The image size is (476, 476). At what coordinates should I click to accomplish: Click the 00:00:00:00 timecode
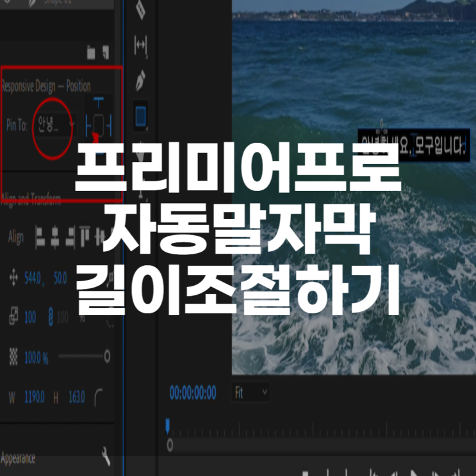click(x=193, y=393)
